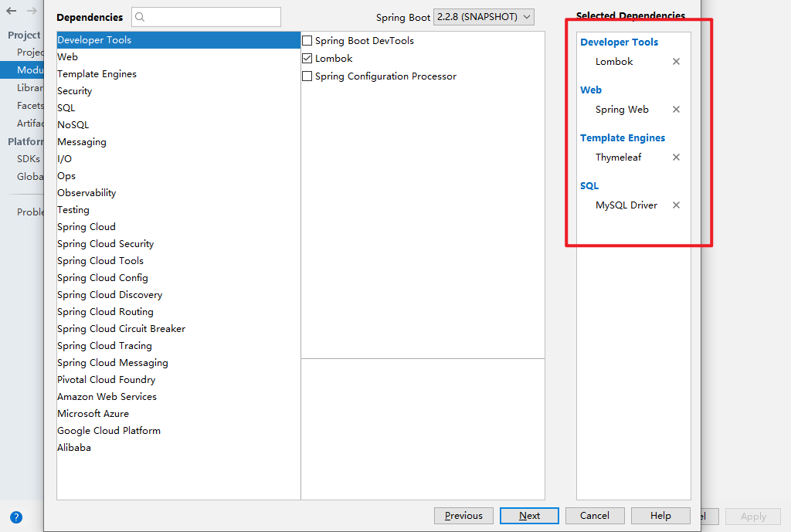791x532 pixels.
Task: Remove Thymeleaf from selected dependencies
Action: pyautogui.click(x=676, y=158)
